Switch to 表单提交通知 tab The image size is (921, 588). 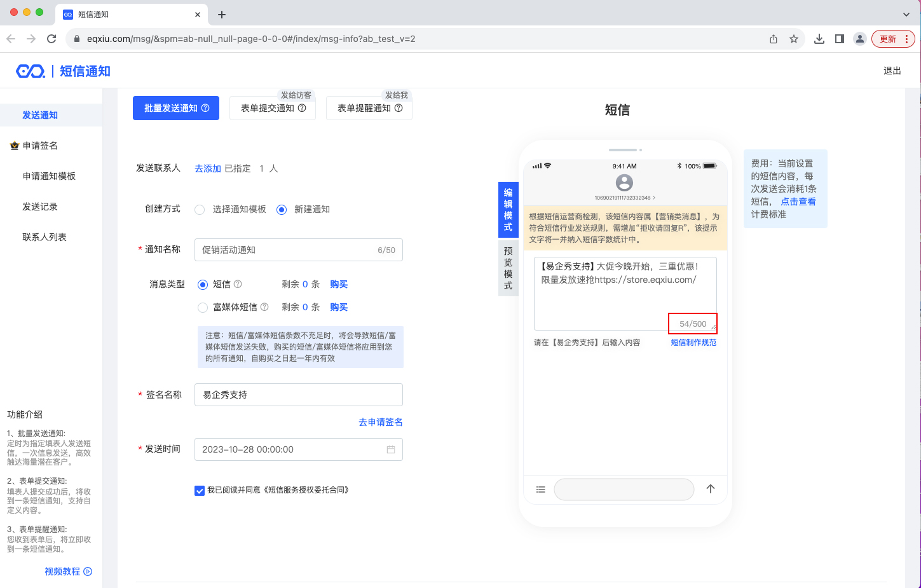coord(273,108)
